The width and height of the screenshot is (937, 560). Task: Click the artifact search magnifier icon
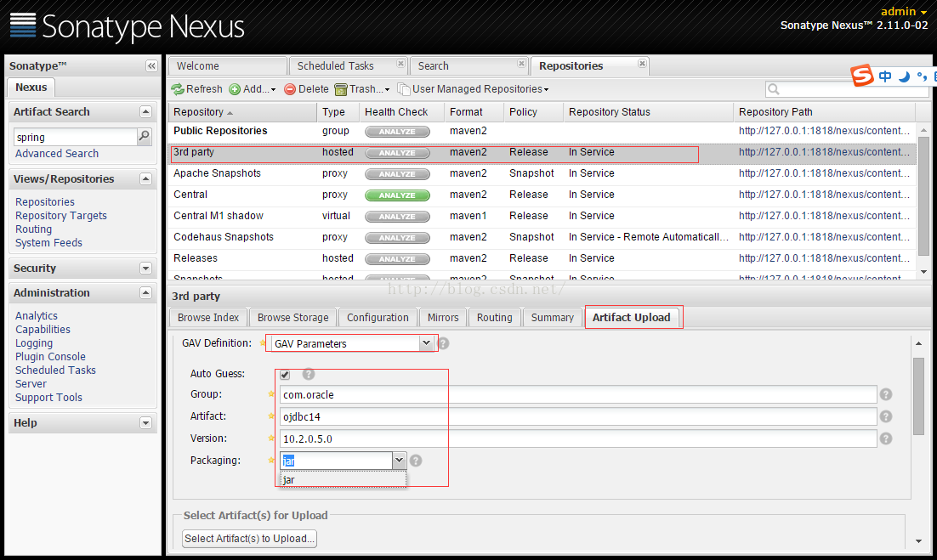tap(144, 137)
